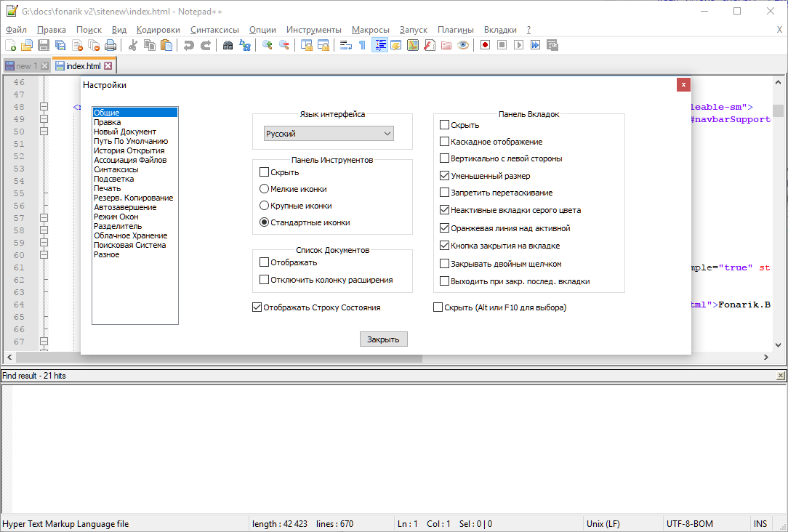The width and height of the screenshot is (788, 532).
Task: Close all documents toolbar icon
Action: click(x=94, y=45)
